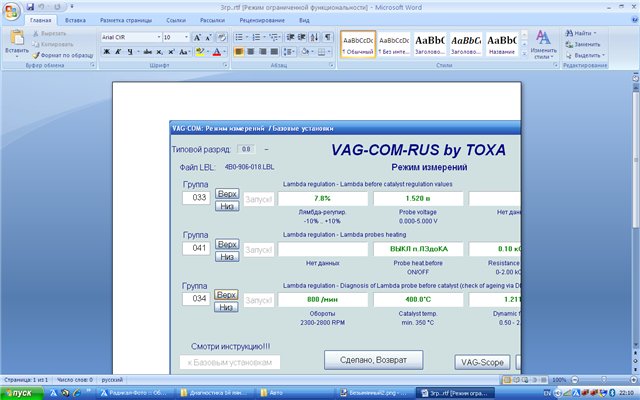Decrease paragraph indent

[x=290, y=38]
